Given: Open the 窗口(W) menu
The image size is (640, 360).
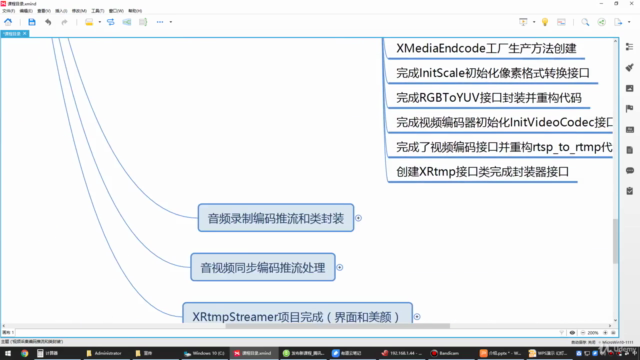Looking at the screenshot, I should [116, 11].
